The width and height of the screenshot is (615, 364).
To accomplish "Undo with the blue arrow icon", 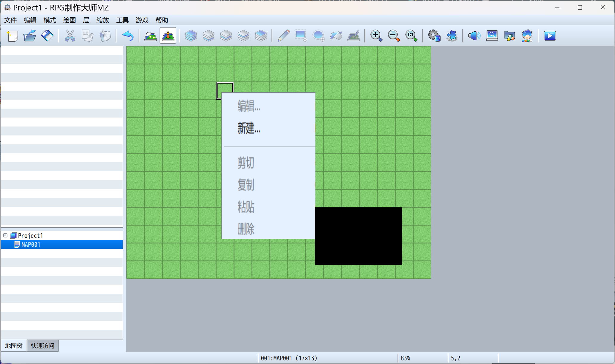I will (128, 36).
